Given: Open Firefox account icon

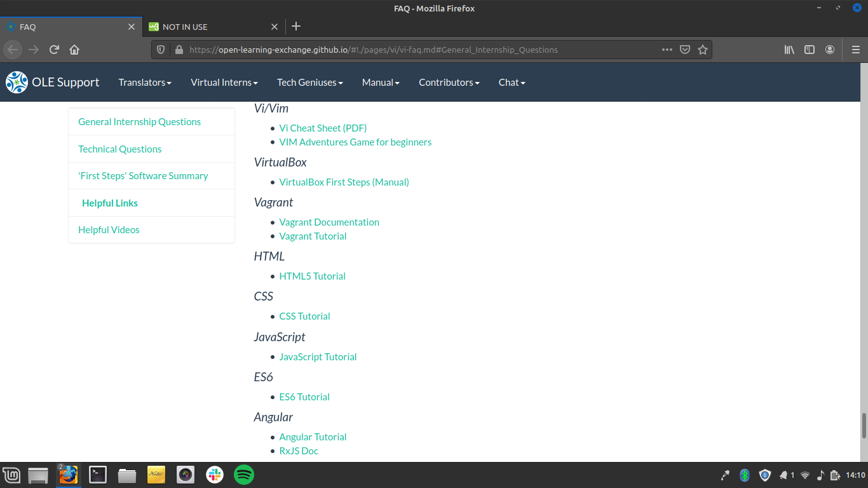Looking at the screenshot, I should pyautogui.click(x=830, y=50).
